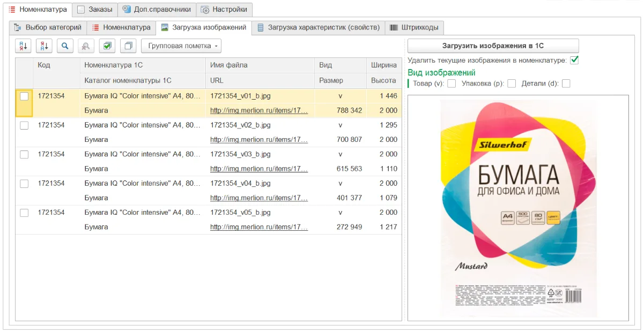Go to the Настройки tab
Image resolution: width=644 pixels, height=332 pixels.
click(224, 10)
